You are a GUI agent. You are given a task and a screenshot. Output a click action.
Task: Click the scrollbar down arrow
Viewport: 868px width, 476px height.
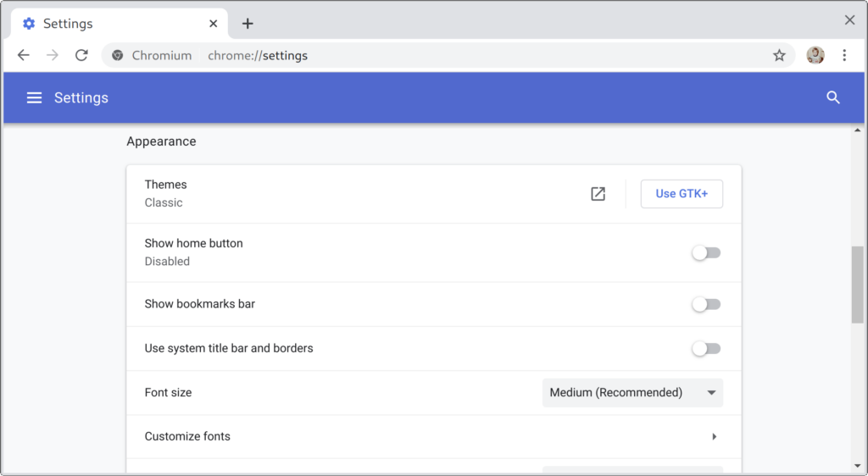click(x=857, y=465)
